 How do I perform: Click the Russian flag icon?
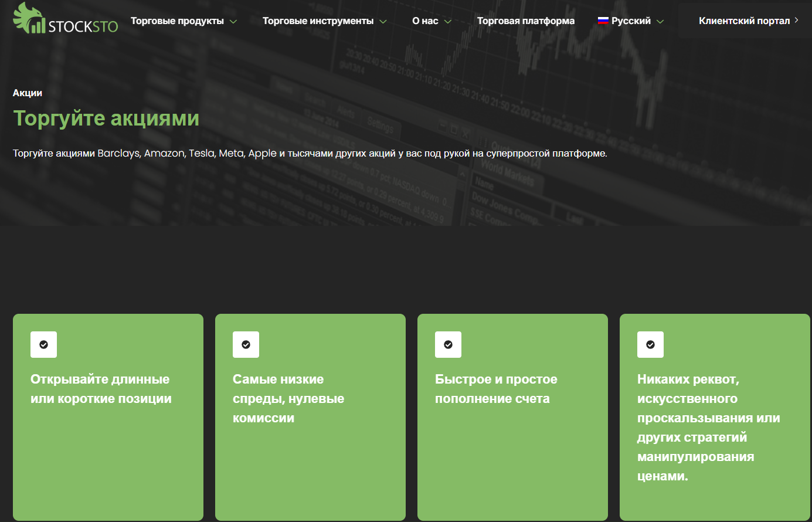click(x=603, y=21)
